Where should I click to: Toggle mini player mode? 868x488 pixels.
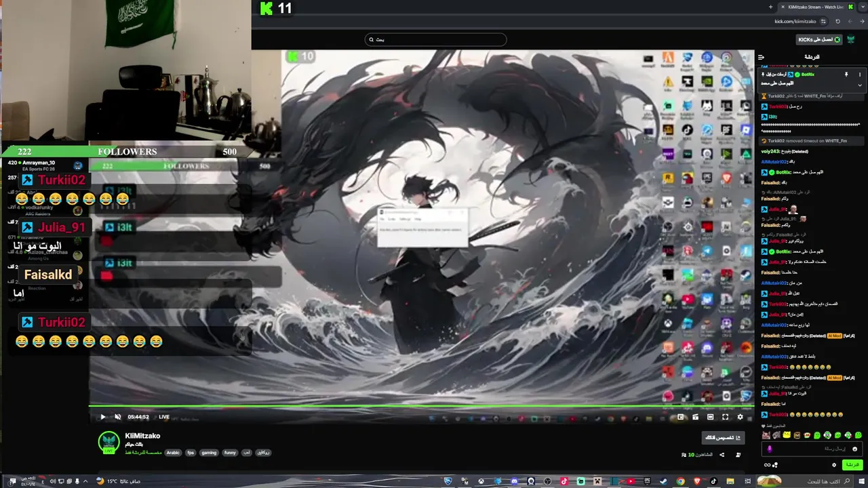click(680, 417)
